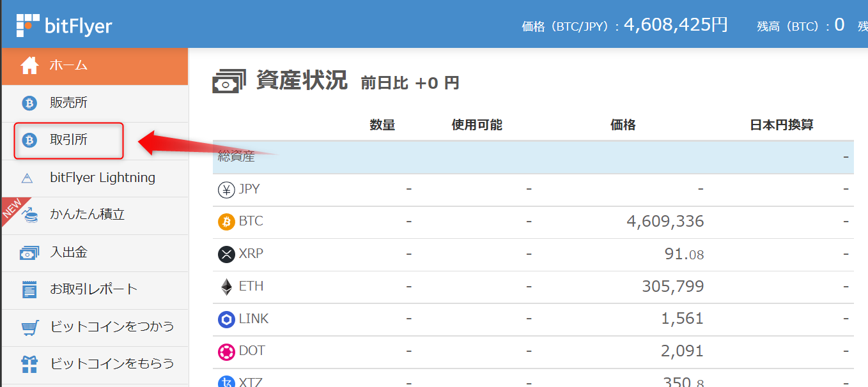The width and height of the screenshot is (868, 387).
Task: Click the LINK currency label
Action: click(254, 319)
